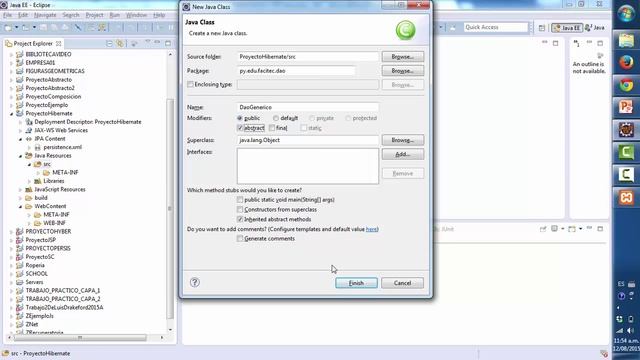This screenshot has width=640, height=360.
Task: Click the green Camtasia taskbar icon
Action: (x=626, y=152)
